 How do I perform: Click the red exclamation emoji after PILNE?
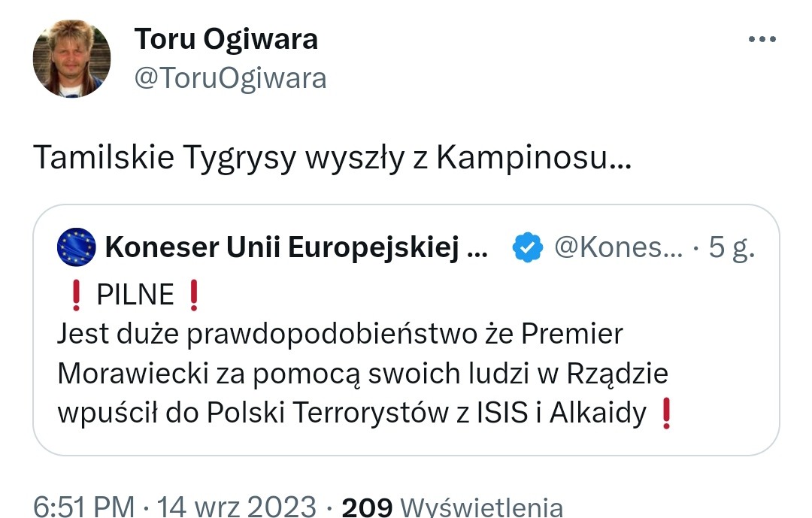pyautogui.click(x=194, y=295)
